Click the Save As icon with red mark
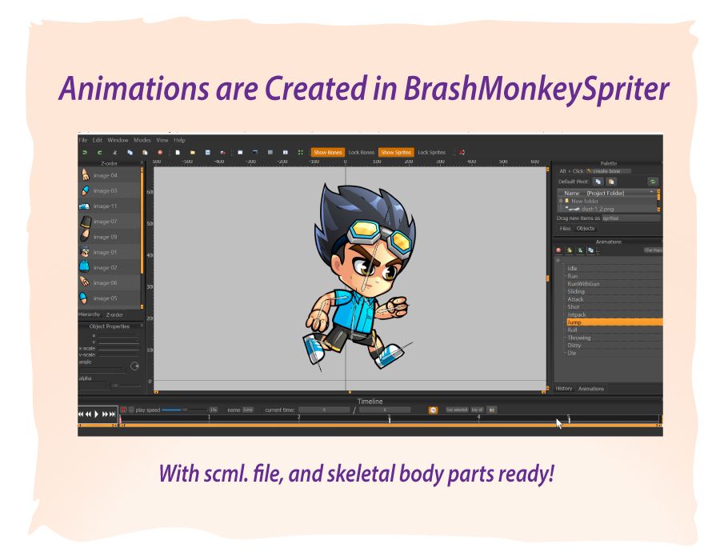The height and width of the screenshot is (560, 728). (x=223, y=152)
